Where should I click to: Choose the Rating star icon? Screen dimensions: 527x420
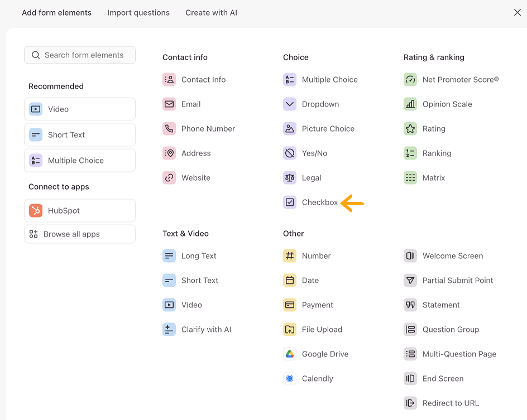pyautogui.click(x=410, y=129)
